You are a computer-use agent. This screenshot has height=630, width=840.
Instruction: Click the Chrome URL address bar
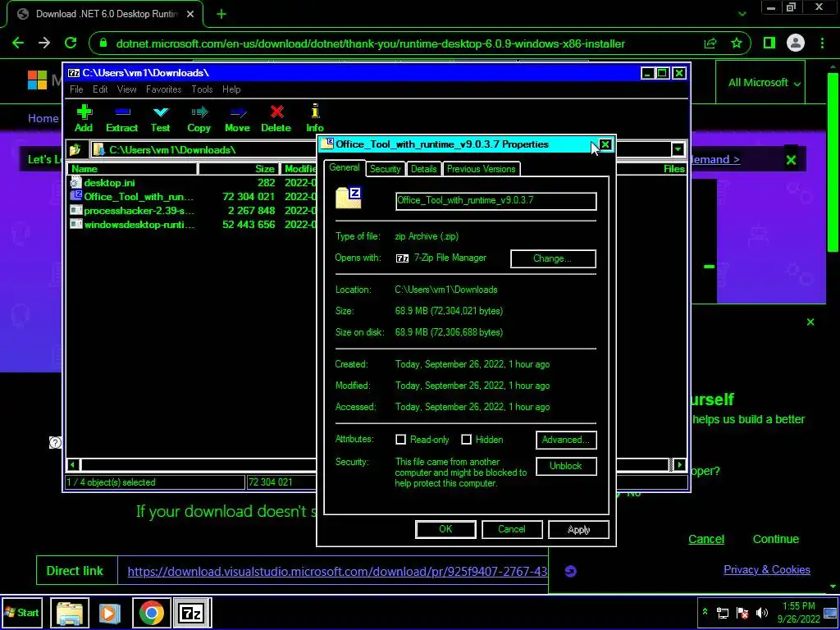(370, 43)
